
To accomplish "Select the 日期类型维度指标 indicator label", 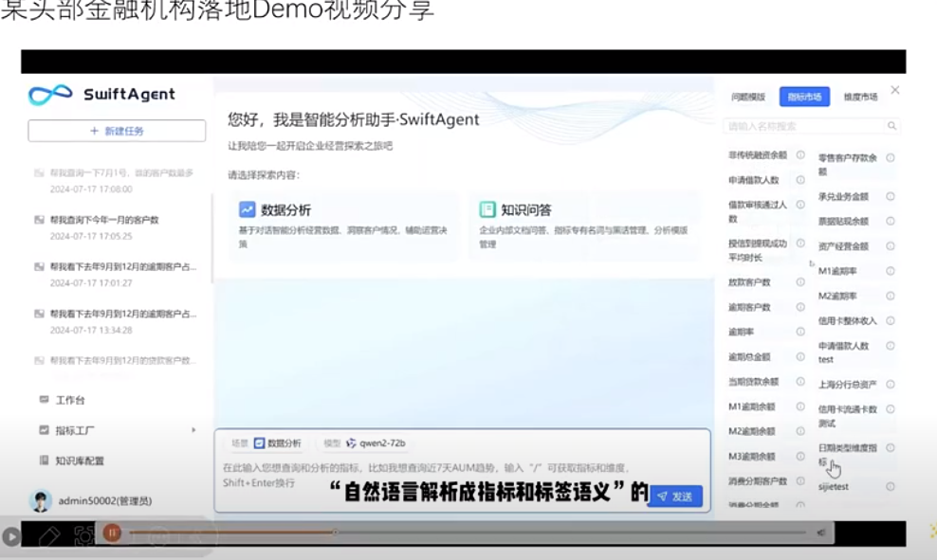I will pos(847,455).
